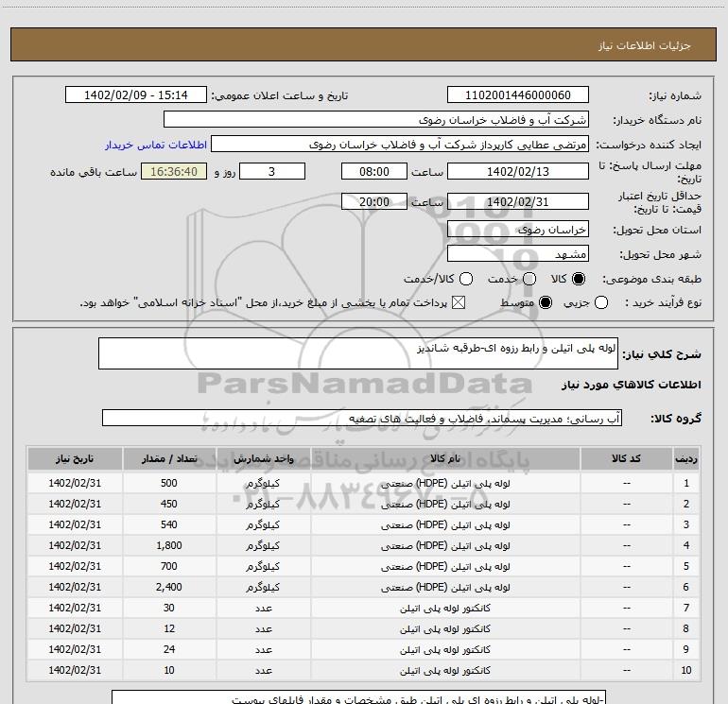Select the کالا/خدمت radio button

(x=466, y=279)
